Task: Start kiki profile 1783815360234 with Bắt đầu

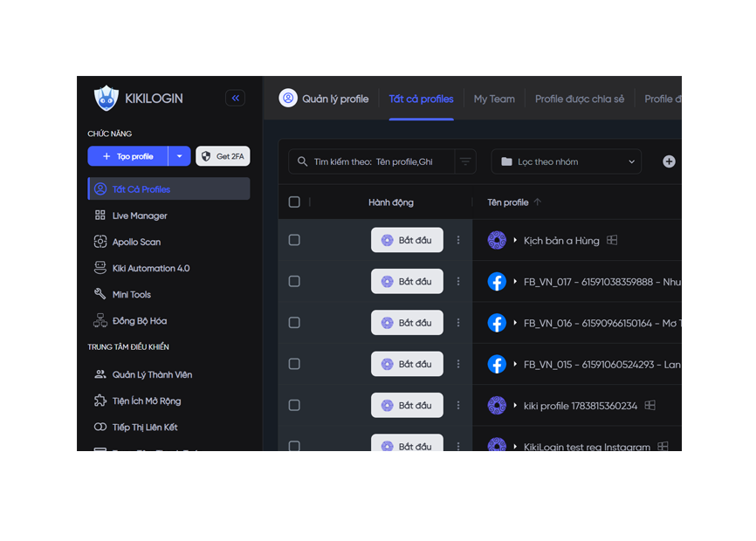Action: (x=407, y=405)
